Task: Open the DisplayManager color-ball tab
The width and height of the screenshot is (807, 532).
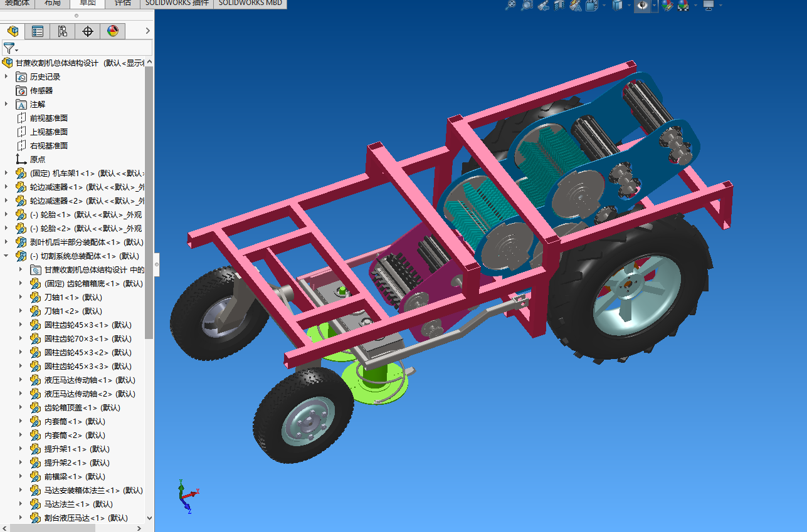Action: [113, 31]
